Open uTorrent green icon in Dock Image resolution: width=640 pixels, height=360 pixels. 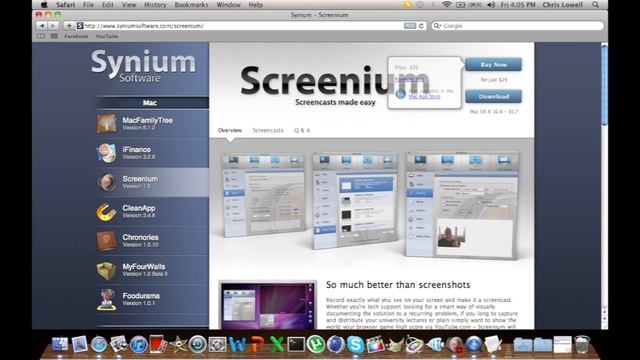point(316,344)
